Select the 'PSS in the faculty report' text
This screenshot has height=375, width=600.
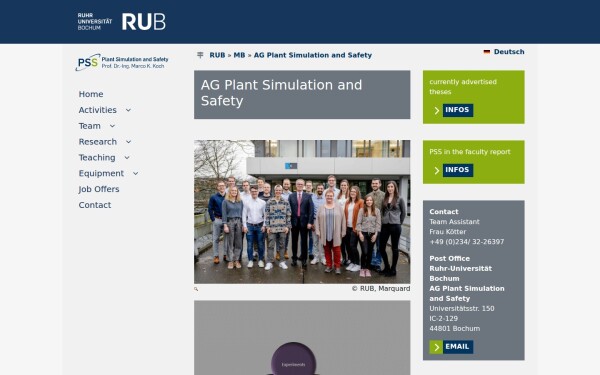(470, 152)
